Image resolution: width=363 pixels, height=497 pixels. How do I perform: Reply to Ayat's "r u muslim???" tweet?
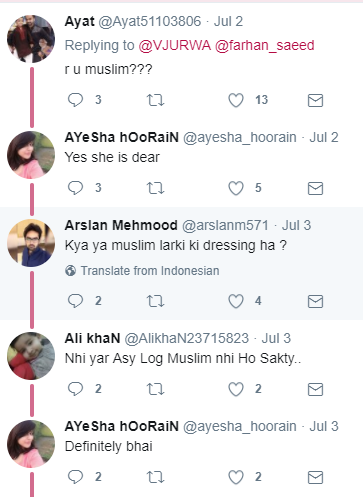tap(75, 100)
